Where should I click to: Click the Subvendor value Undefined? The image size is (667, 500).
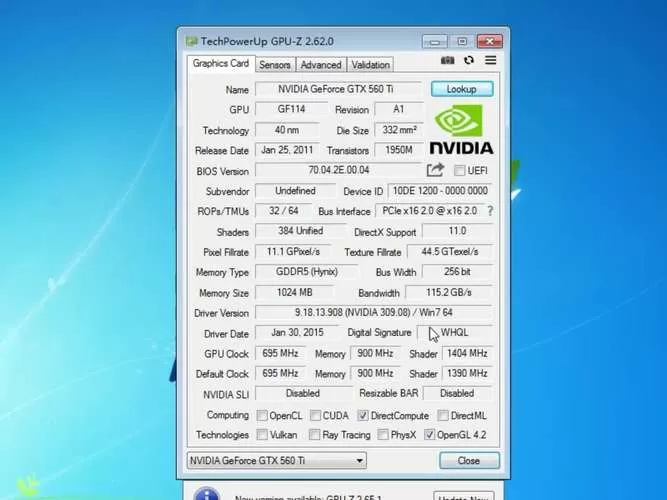pos(295,191)
